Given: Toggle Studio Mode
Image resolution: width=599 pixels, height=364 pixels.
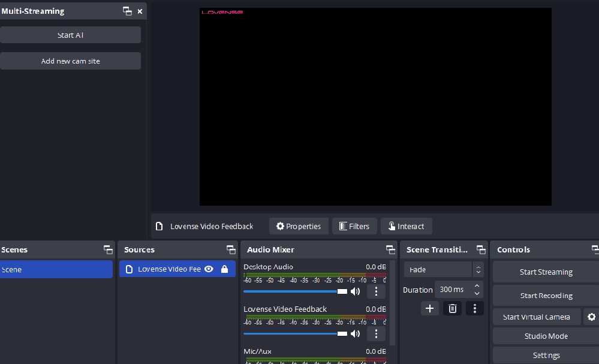Looking at the screenshot, I should (x=545, y=336).
